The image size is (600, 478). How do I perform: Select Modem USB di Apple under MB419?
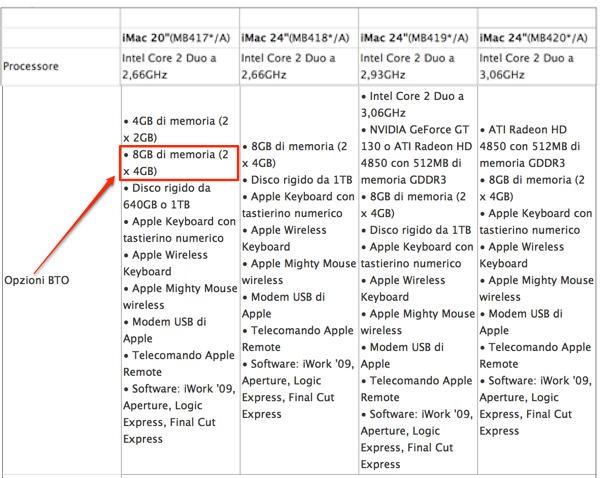[x=403, y=356]
